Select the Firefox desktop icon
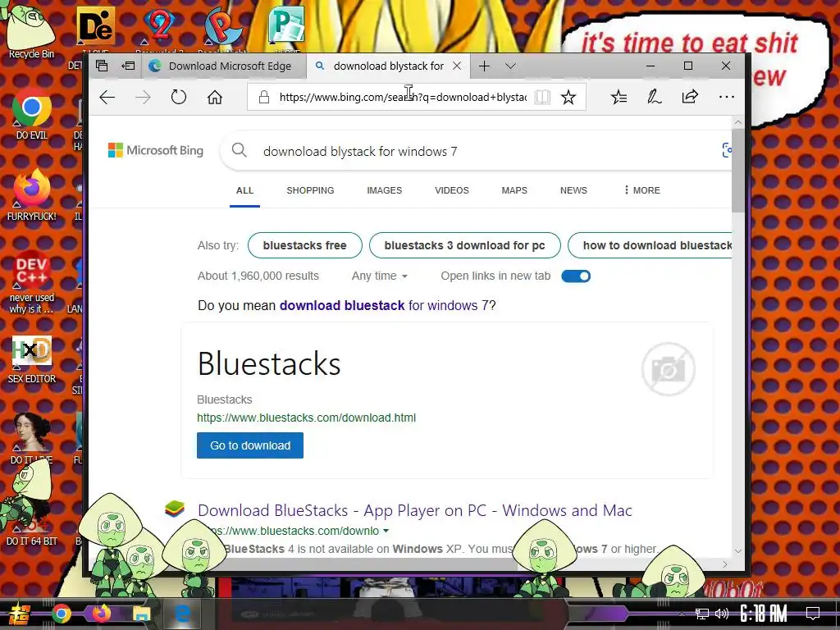840x630 pixels. click(32, 195)
